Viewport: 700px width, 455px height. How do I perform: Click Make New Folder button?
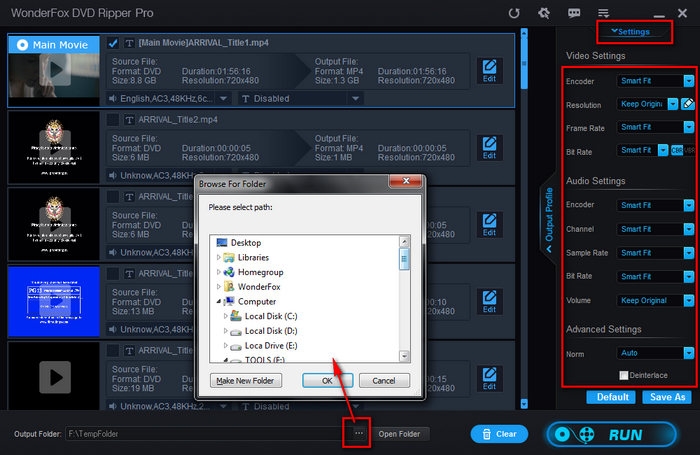(x=246, y=380)
